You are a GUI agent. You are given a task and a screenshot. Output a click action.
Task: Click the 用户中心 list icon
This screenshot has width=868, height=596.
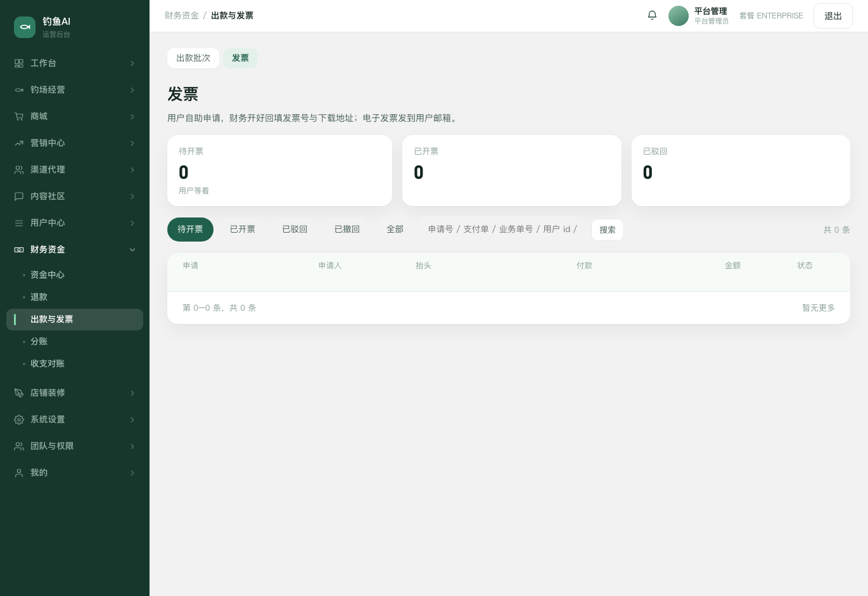(19, 223)
